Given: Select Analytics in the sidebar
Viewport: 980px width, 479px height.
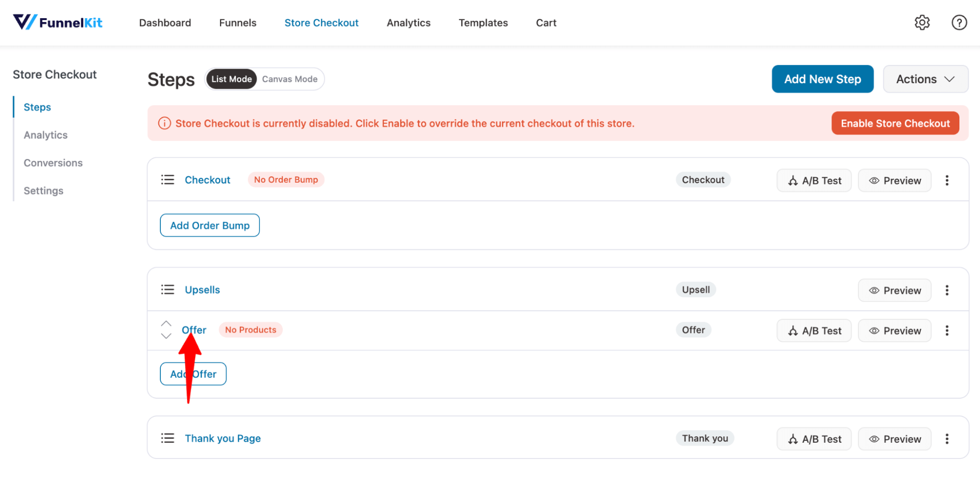Looking at the screenshot, I should tap(46, 135).
